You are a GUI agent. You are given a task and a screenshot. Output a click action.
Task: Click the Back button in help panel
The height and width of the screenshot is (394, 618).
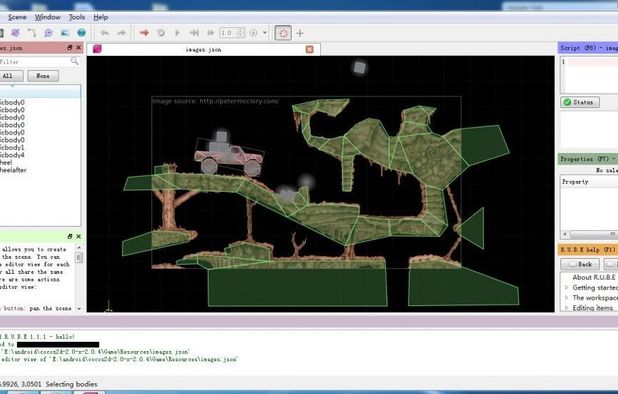coord(580,264)
